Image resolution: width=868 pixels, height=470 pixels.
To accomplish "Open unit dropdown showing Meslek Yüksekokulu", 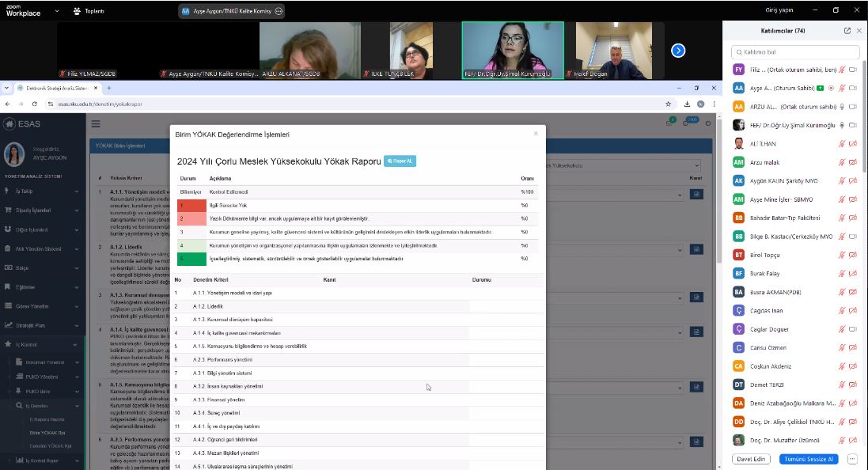I will [x=624, y=165].
